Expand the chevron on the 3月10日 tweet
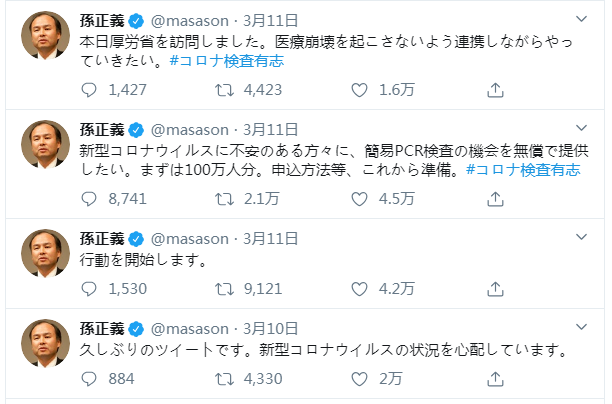 584,328
